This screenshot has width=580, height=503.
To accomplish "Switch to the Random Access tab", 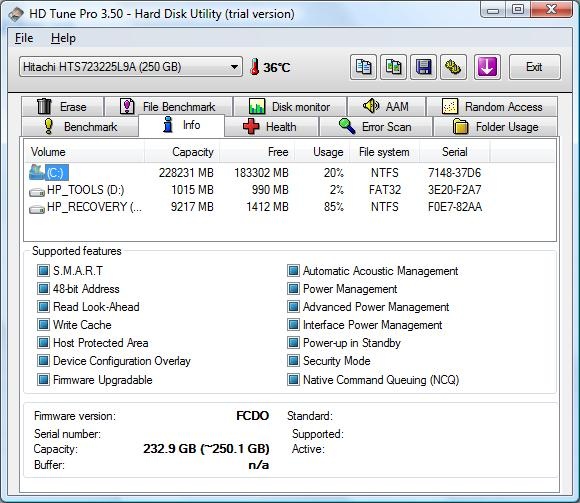I will point(492,107).
